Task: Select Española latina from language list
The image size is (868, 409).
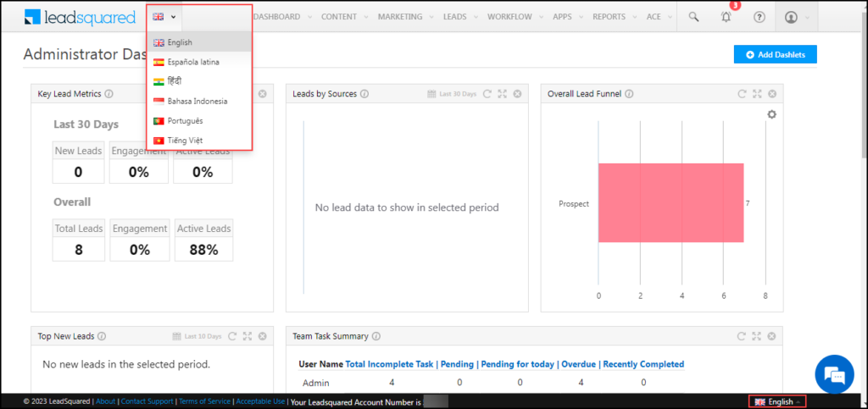Action: (192, 62)
